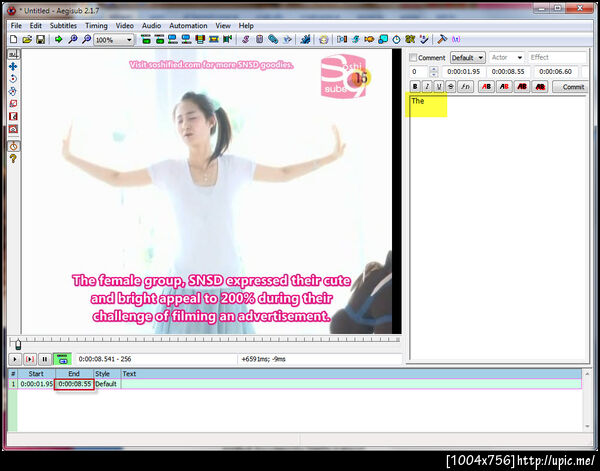Select visible subtitle lines icon
Screen dimensions: 600x471
pyautogui.click(x=200, y=39)
